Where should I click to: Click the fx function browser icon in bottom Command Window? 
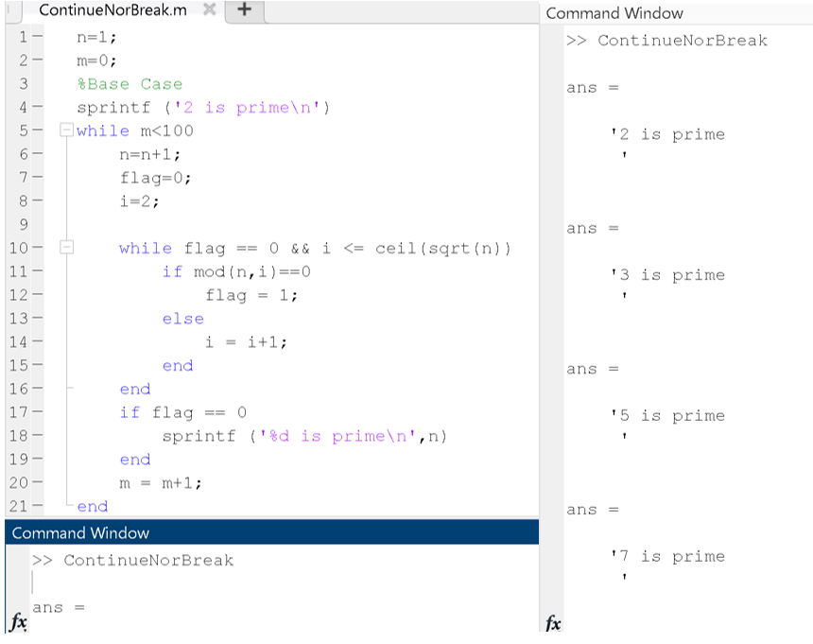18,621
